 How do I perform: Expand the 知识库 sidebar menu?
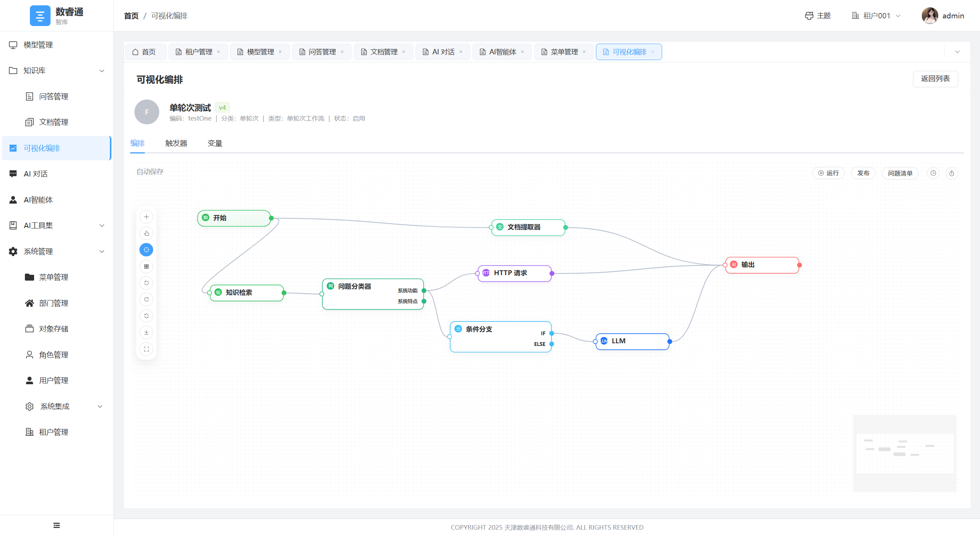click(57, 70)
